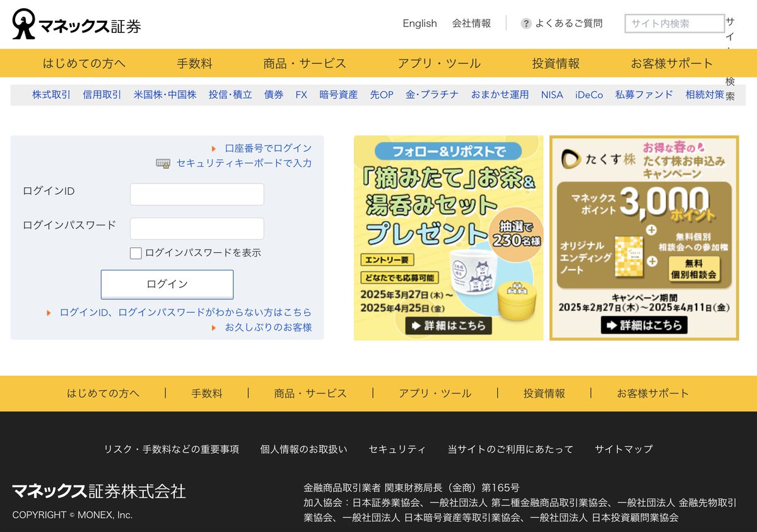Screen dimensions: 757x532
Task: Click the security keyboard icon
Action: [x=163, y=163]
